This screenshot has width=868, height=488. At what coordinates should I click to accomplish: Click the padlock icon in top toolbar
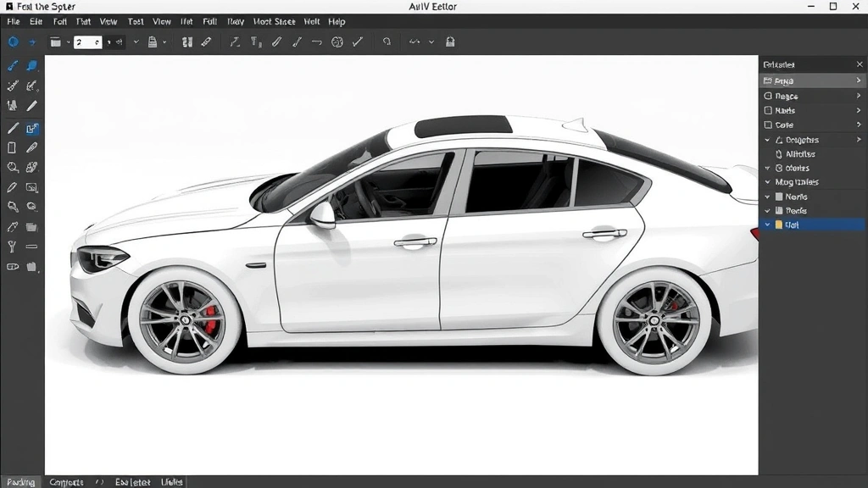[x=451, y=42]
